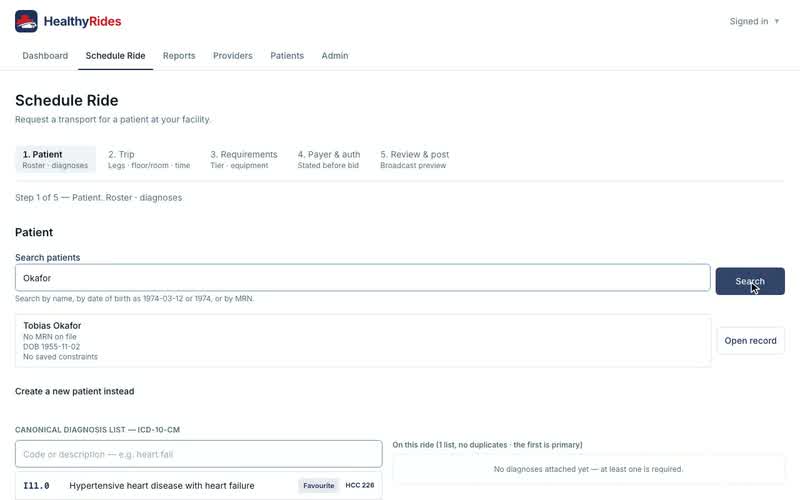The height and width of the screenshot is (500, 800).
Task: Click Create a new patient instead
Action: pyautogui.click(x=74, y=391)
